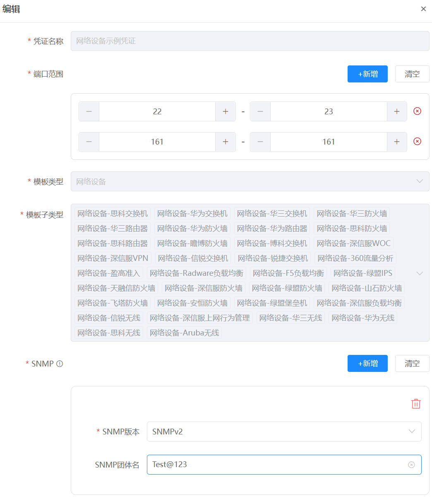Click the tag 网络设备-华三交换机
The image size is (432, 504).
click(272, 214)
